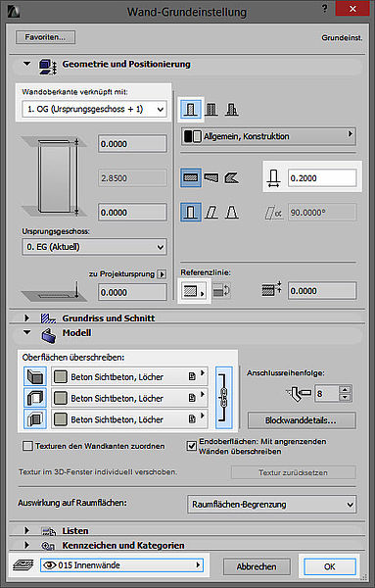Click the top offset field under Wandoberkante
Viewport: 375px width, 588px height.
[132, 144]
